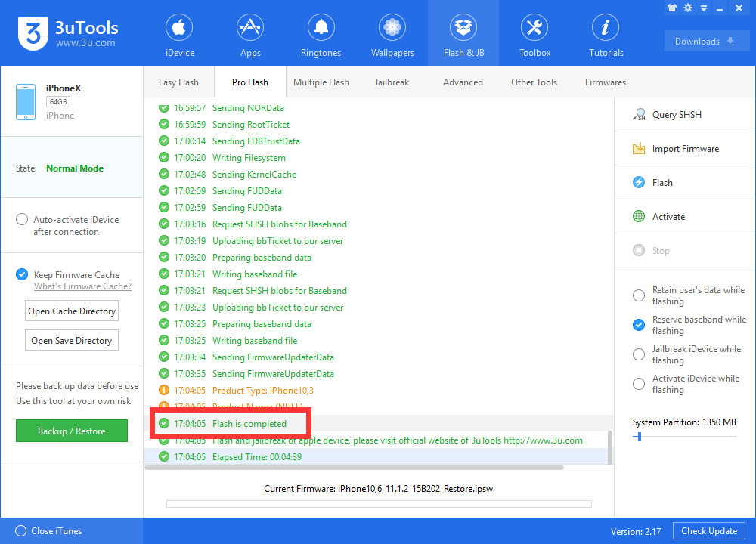
Task: Click Open Save Directory
Action: [x=72, y=340]
